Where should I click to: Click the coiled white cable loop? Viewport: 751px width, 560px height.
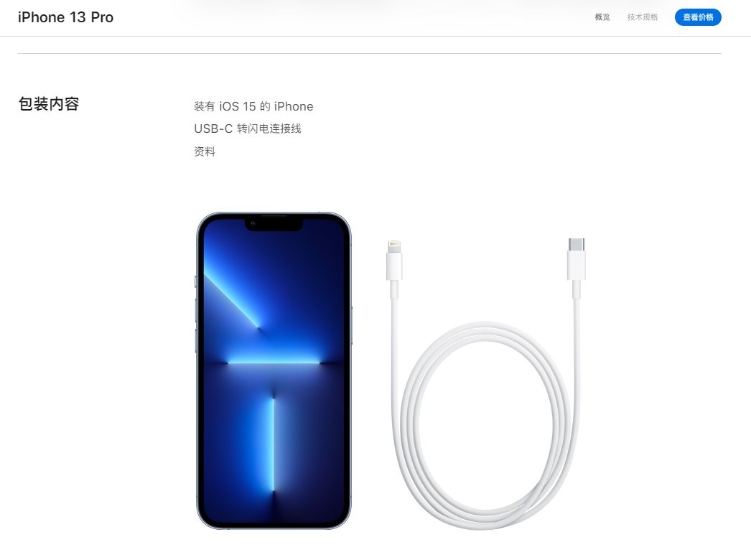[485, 426]
